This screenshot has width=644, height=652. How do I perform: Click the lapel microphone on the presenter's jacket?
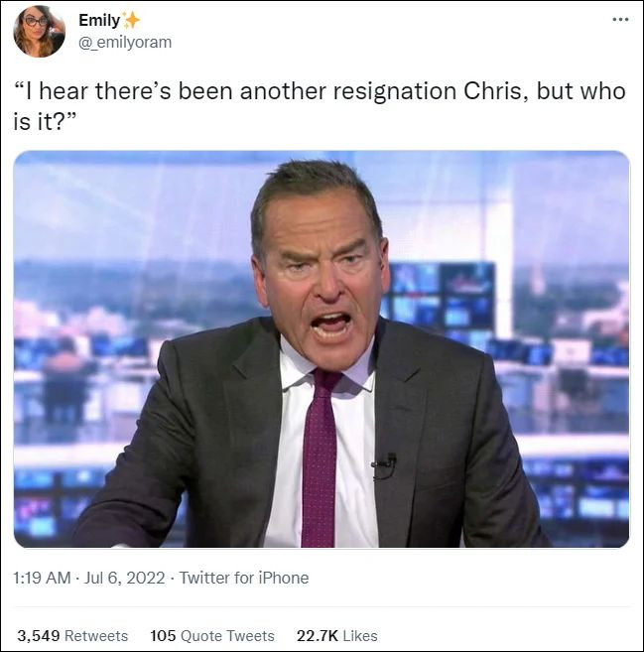384,465
